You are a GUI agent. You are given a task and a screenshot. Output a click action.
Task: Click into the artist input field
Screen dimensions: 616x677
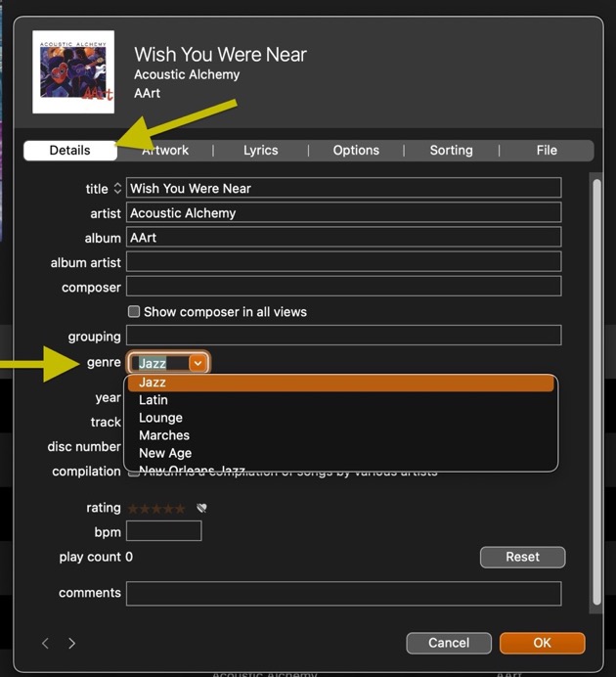tap(343, 212)
